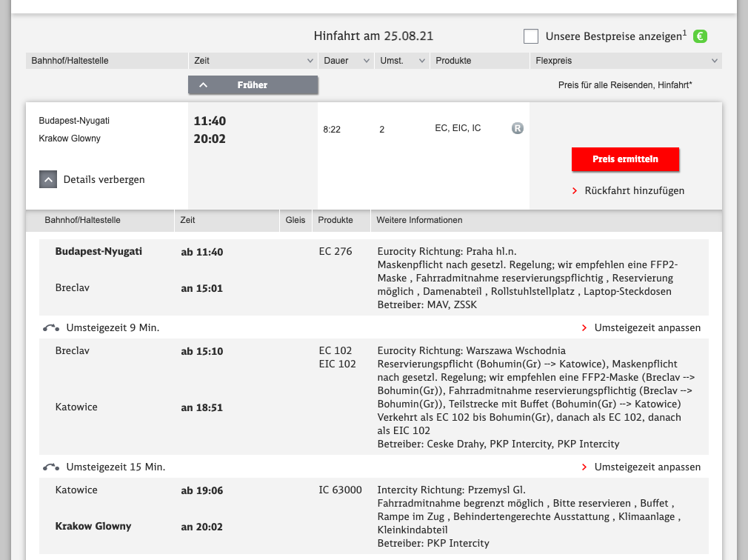The width and height of the screenshot is (748, 560).
Task: Click the green euro best-price icon
Action: point(700,36)
